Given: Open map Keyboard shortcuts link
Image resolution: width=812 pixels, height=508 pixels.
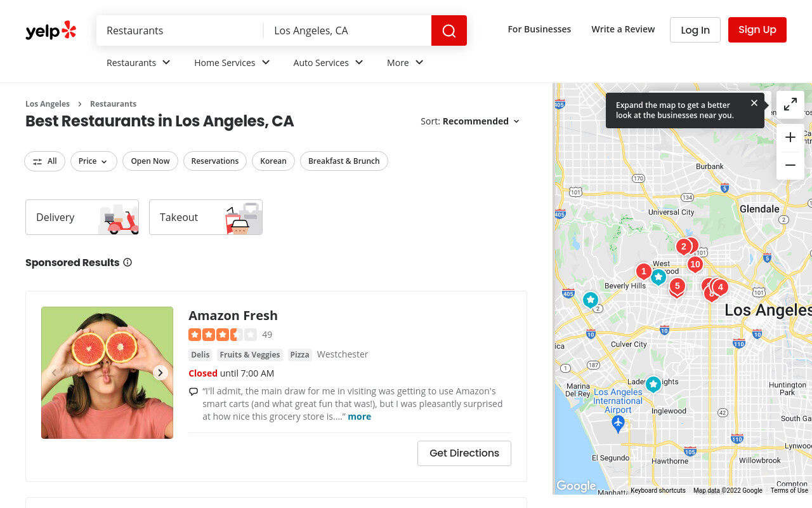Looking at the screenshot, I should (x=658, y=490).
